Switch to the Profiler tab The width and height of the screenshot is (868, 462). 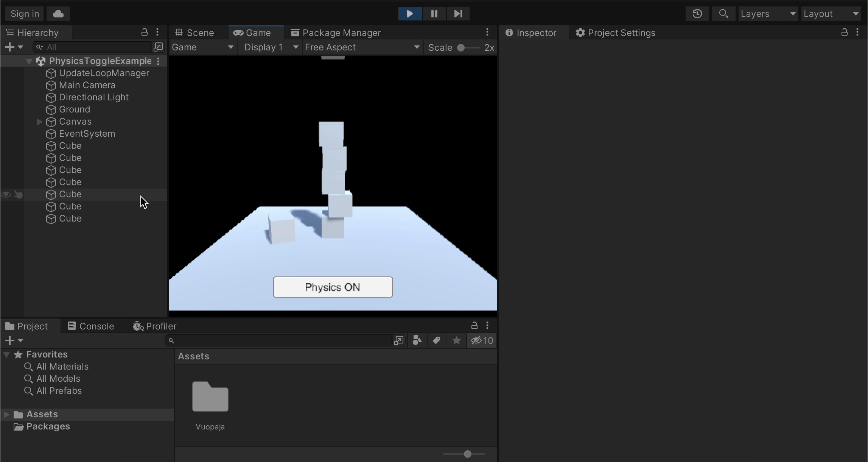(x=154, y=326)
